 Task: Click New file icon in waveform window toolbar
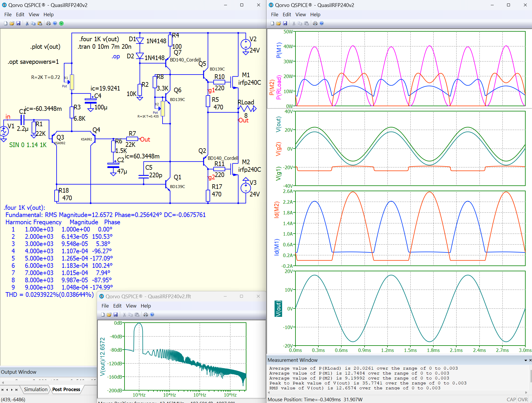pos(272,24)
